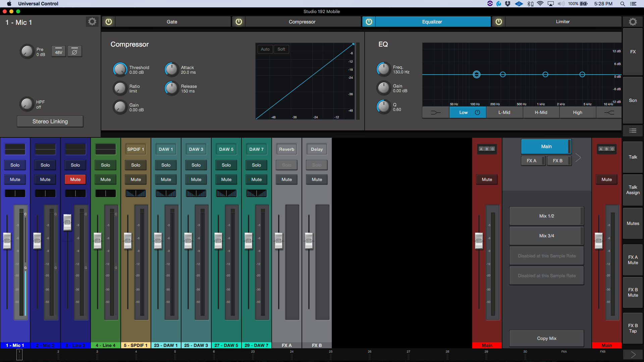
Task: Solo the Mic 1 channel
Action: click(x=15, y=165)
